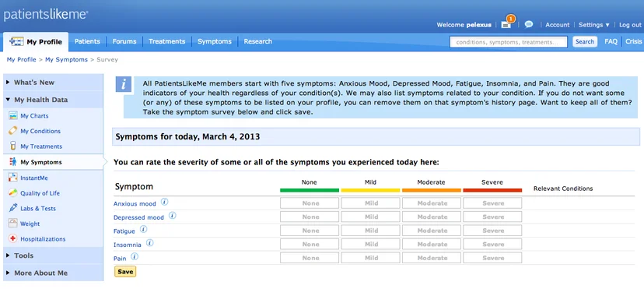Rate Depressed mood as Moderate
The height and width of the screenshot is (289, 644).
point(432,217)
